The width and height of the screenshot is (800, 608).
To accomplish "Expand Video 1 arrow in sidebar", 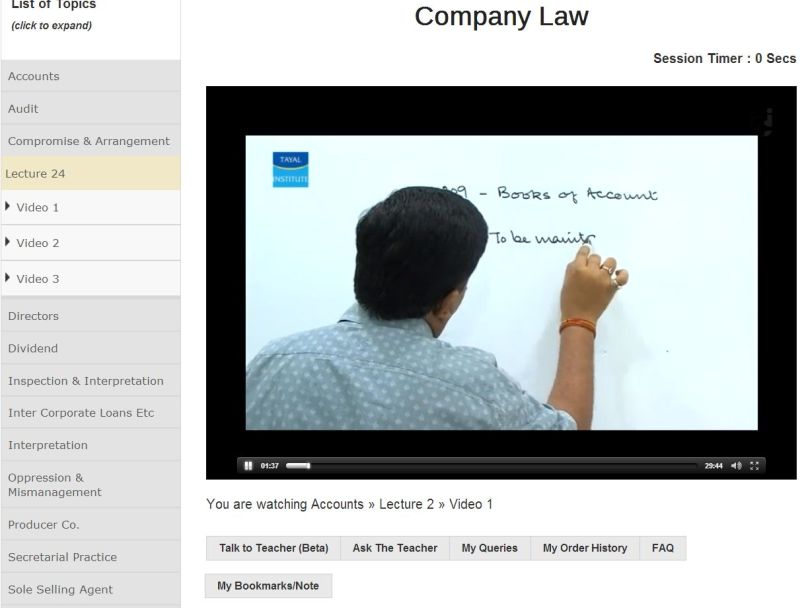I will 8,207.
